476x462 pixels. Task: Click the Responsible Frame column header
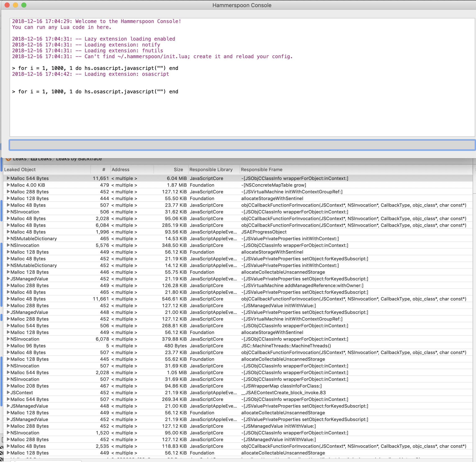click(262, 169)
